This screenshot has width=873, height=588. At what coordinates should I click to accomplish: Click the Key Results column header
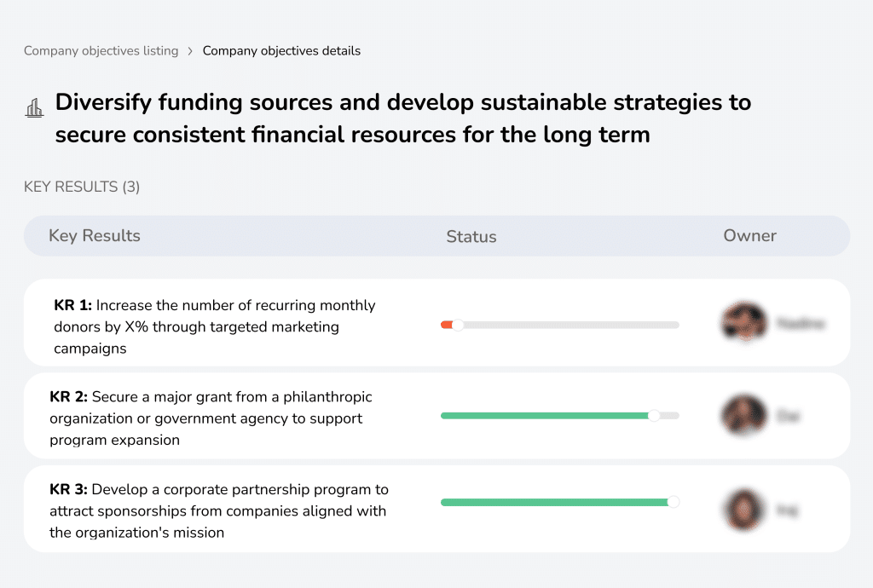point(95,236)
